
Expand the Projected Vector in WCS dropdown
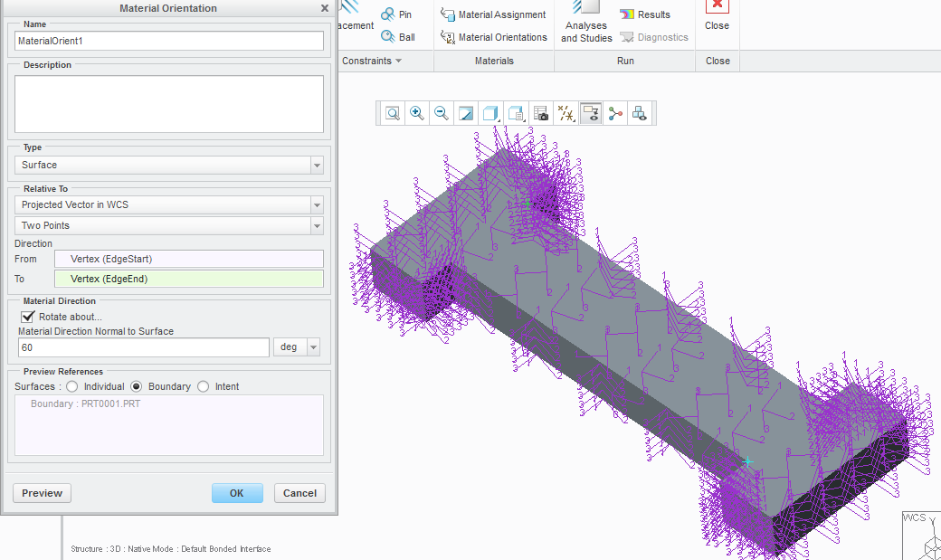point(168,204)
